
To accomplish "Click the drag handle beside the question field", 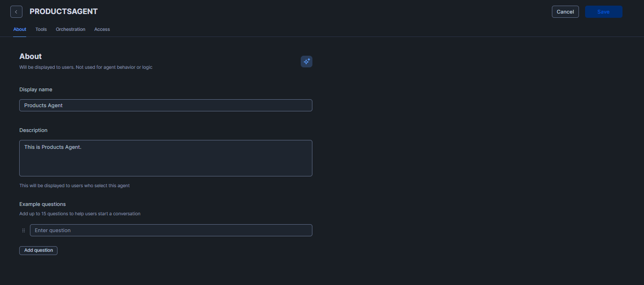I will pos(23,230).
